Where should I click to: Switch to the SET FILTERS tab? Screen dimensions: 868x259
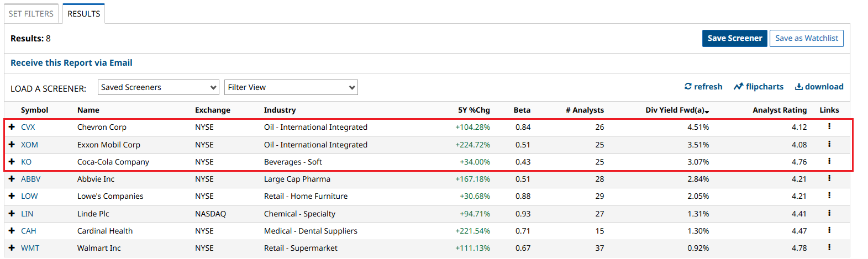(x=31, y=14)
